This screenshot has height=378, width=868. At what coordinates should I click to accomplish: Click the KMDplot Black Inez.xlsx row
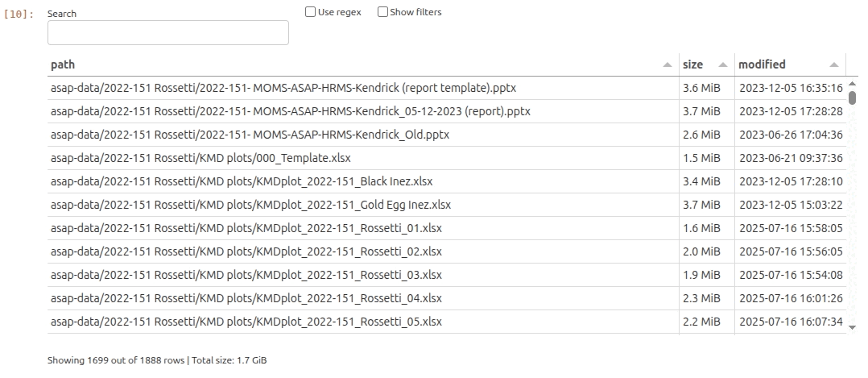(x=242, y=181)
